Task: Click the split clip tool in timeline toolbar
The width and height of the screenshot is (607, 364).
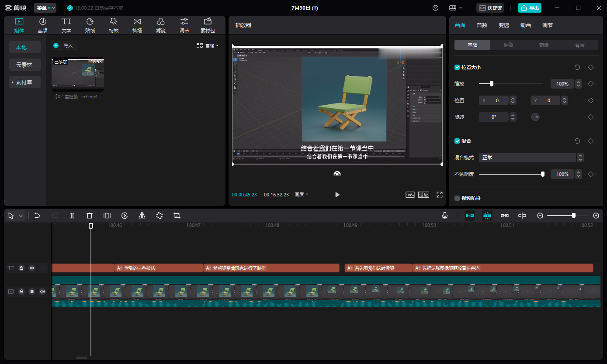Action: [72, 216]
